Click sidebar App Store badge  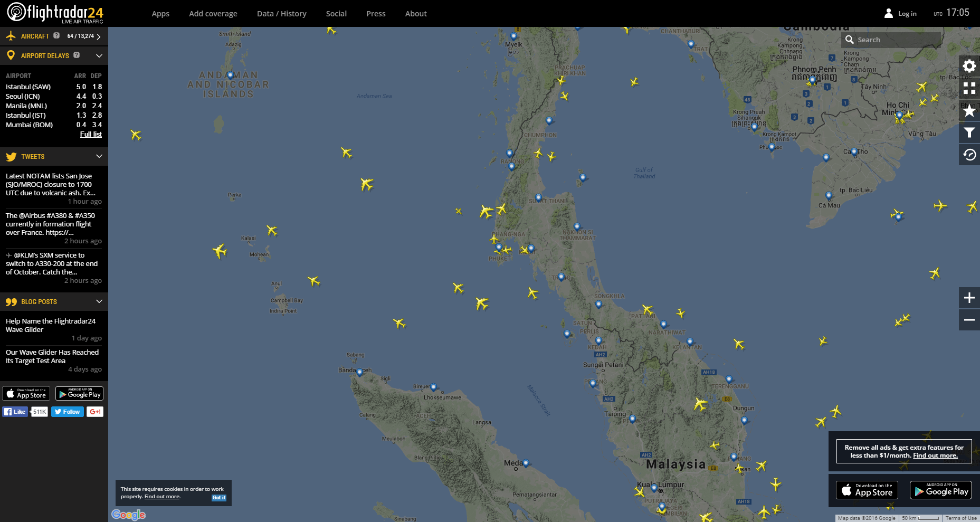(26, 393)
